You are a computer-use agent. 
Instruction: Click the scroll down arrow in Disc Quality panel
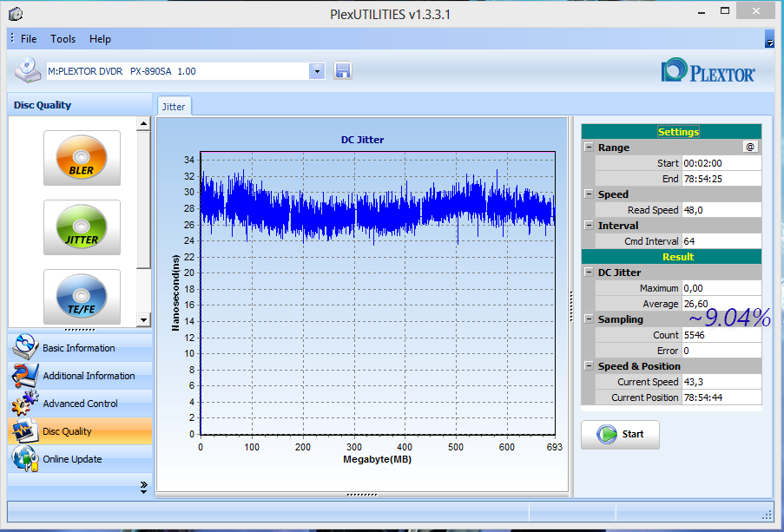(143, 320)
